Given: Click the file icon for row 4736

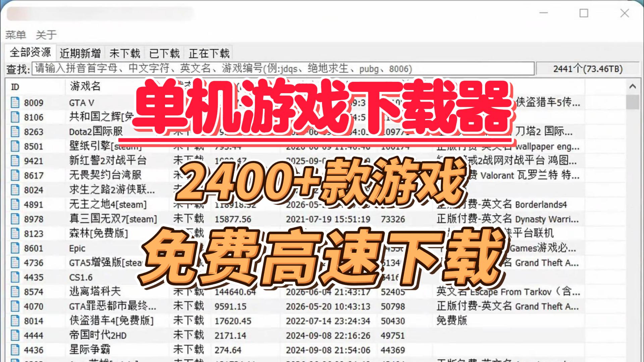Looking at the screenshot, I should 15,262.
